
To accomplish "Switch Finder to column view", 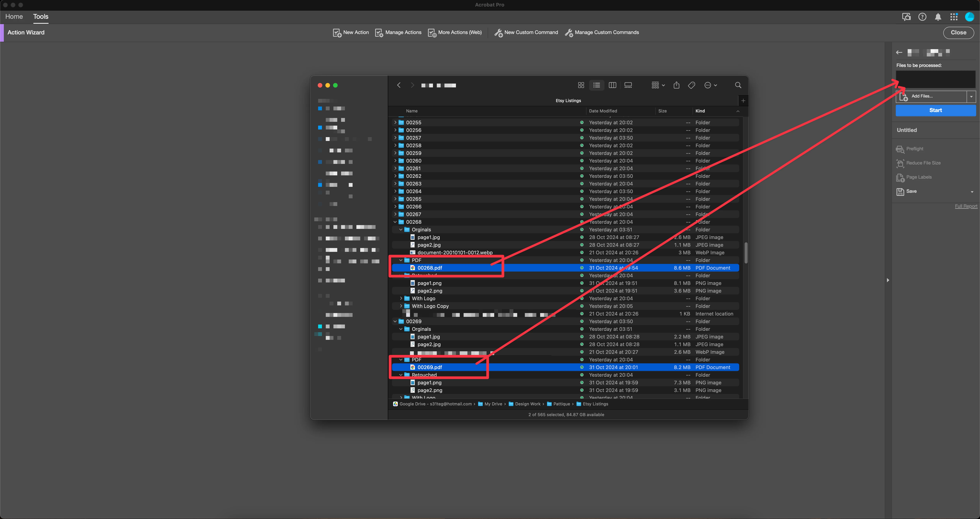I will [612, 85].
